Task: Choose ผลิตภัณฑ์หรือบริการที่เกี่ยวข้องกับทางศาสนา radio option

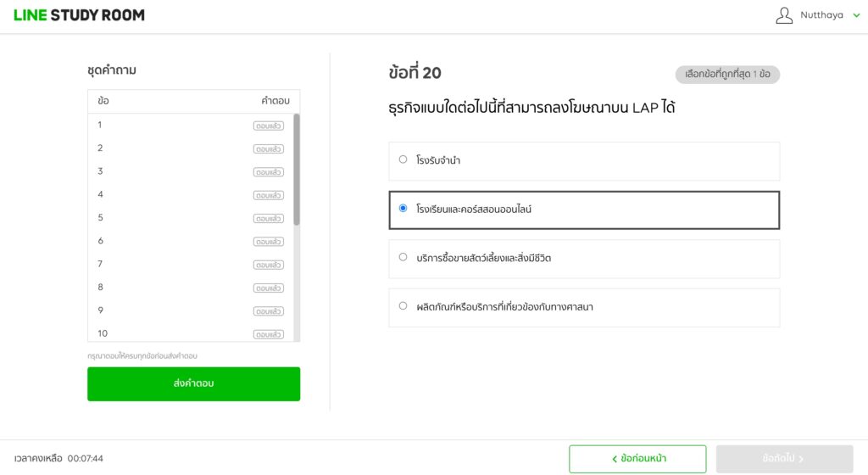Action: tap(403, 306)
